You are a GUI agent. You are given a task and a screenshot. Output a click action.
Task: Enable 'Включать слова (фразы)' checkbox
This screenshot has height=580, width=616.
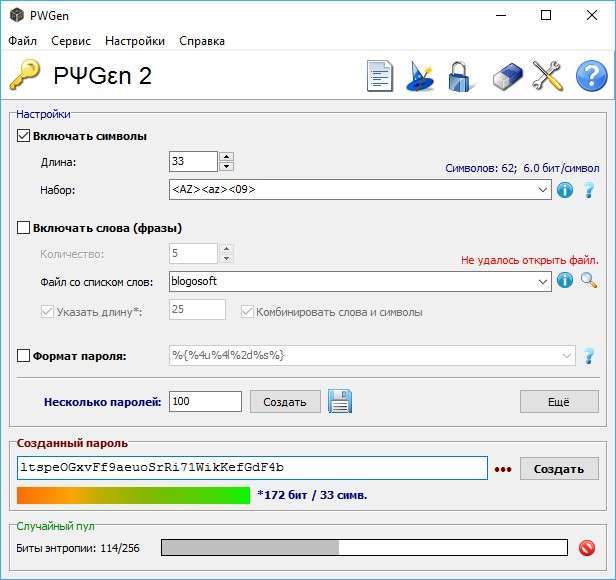click(23, 228)
